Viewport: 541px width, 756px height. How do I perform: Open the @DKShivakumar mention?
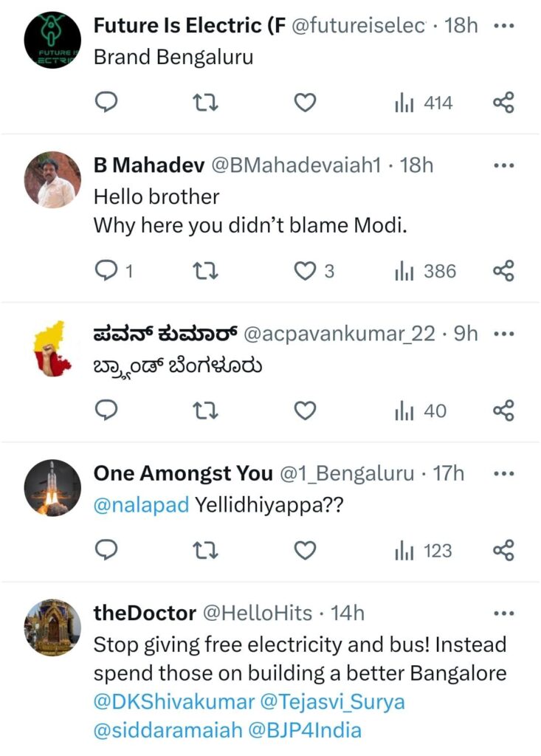tap(174, 701)
